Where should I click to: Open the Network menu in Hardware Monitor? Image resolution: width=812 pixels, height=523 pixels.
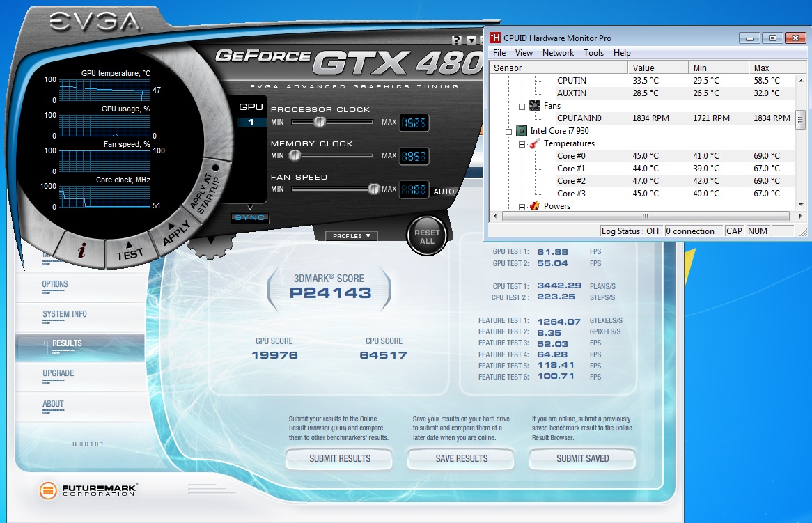click(x=558, y=53)
